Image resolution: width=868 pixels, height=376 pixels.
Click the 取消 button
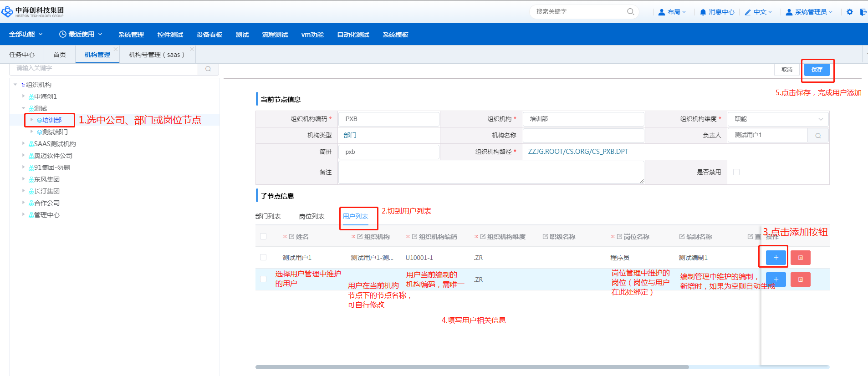(x=786, y=70)
